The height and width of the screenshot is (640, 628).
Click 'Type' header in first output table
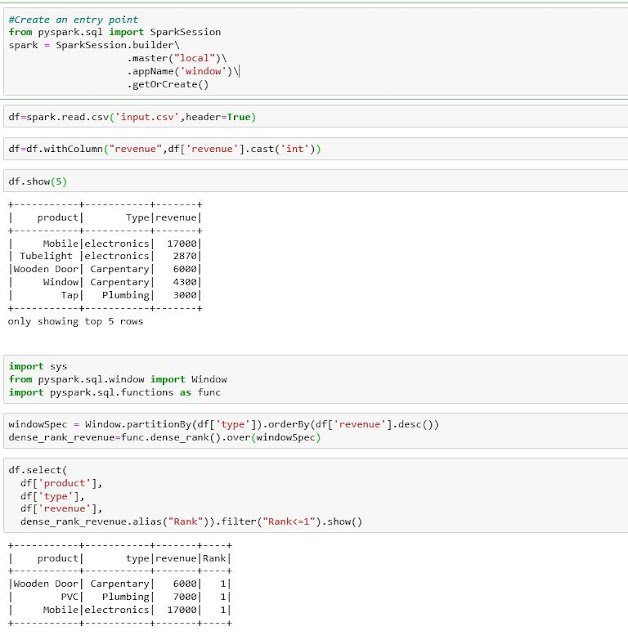[x=138, y=218]
